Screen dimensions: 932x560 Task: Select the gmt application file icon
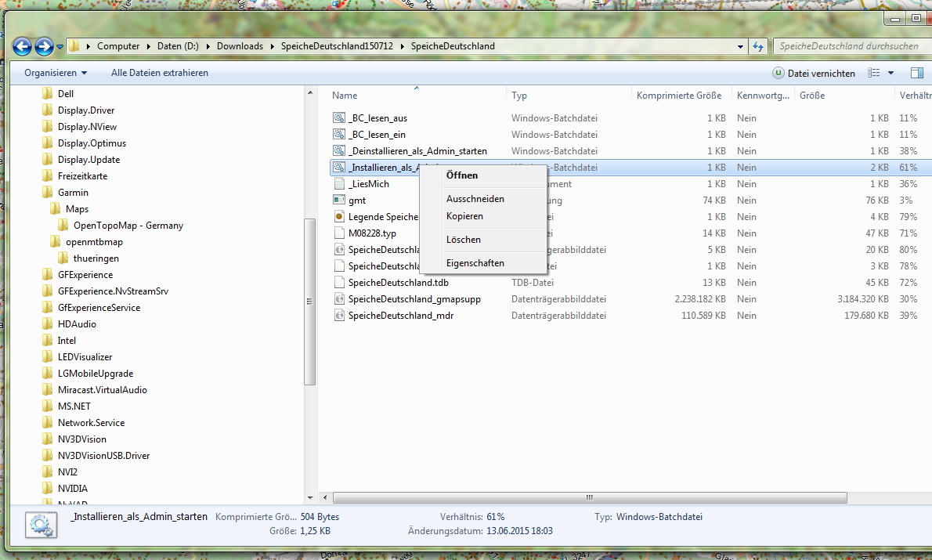click(x=339, y=201)
